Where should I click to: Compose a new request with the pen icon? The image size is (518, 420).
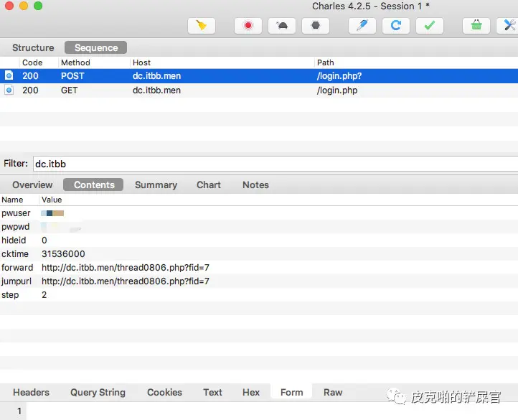click(362, 26)
